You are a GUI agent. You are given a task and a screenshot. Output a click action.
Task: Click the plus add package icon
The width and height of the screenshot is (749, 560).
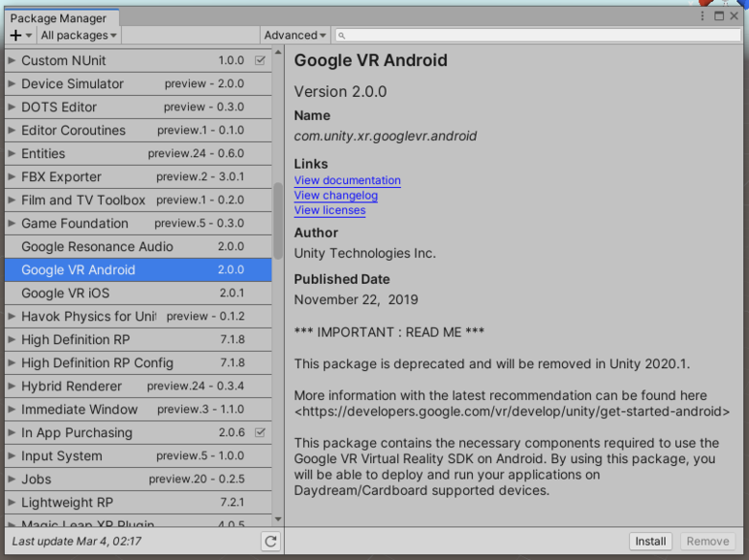tap(16, 35)
